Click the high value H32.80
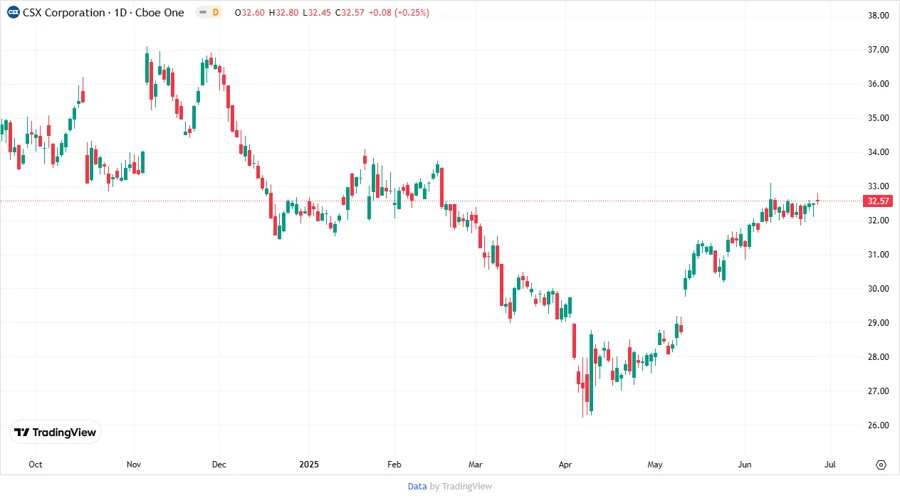This screenshot has width=900, height=498. pyautogui.click(x=284, y=13)
